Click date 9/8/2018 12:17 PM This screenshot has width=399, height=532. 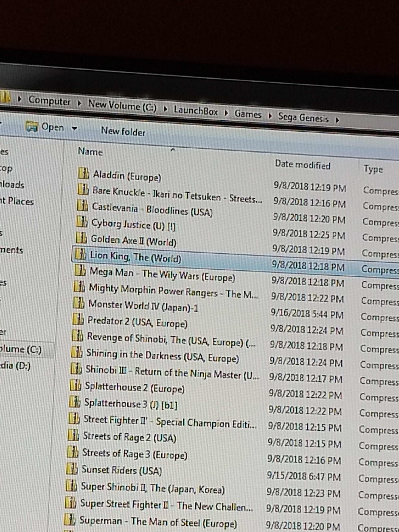point(306,378)
